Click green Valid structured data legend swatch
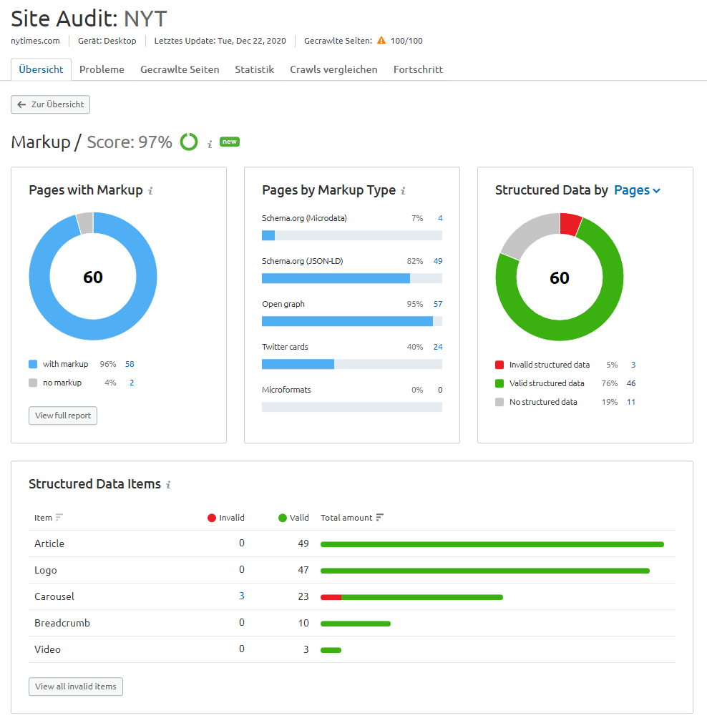 (499, 383)
